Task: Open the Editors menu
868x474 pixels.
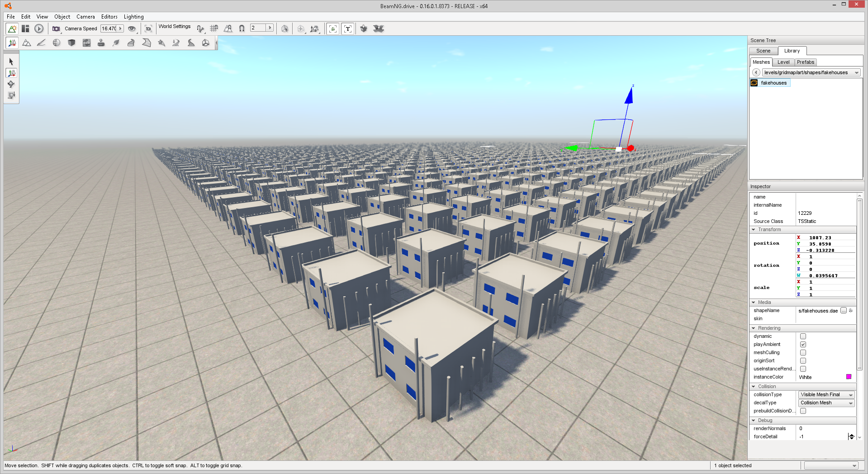Action: [x=109, y=17]
